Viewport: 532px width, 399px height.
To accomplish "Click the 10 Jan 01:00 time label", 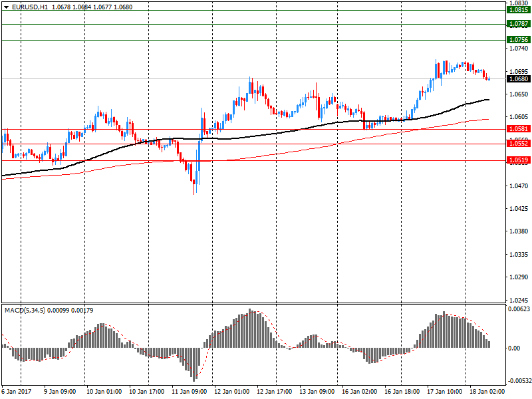I will click(104, 392).
